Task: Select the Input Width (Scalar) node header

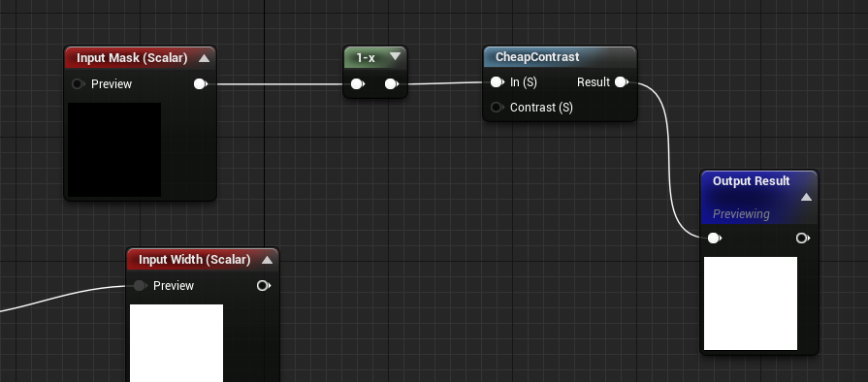Action: coord(203,259)
